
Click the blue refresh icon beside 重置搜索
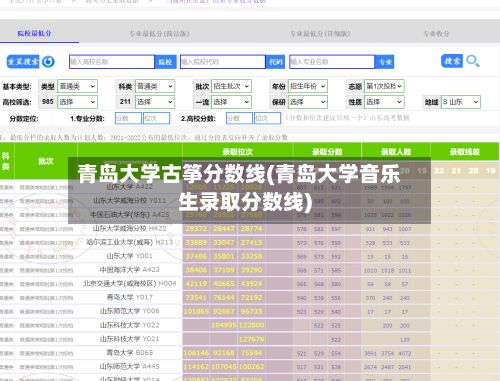(48, 62)
